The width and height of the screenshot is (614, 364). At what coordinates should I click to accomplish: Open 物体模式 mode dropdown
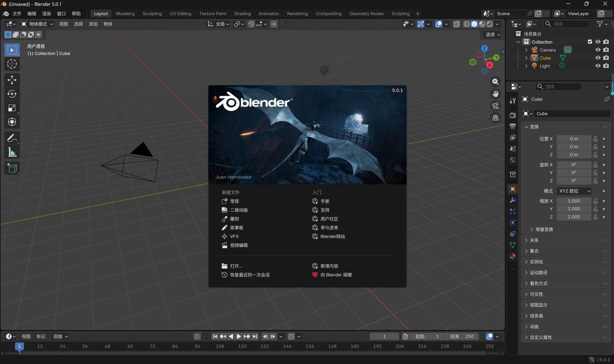[37, 24]
